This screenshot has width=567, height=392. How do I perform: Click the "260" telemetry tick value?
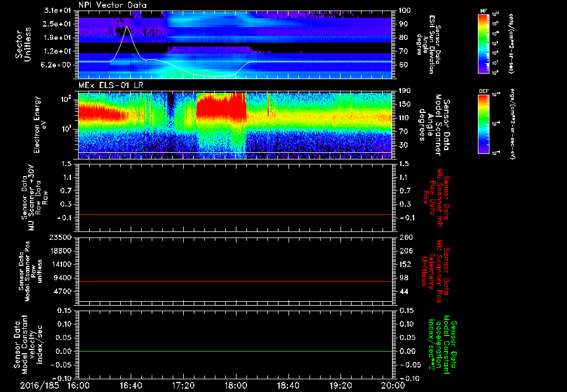(405, 238)
